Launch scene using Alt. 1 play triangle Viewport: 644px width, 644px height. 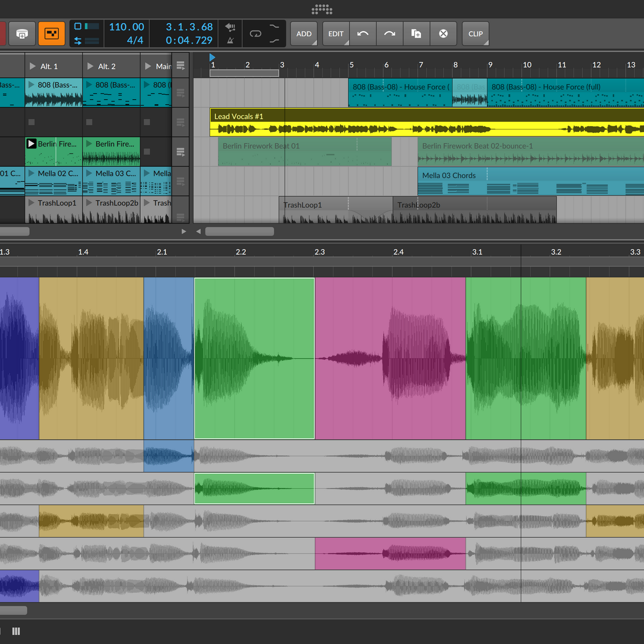pos(33,66)
